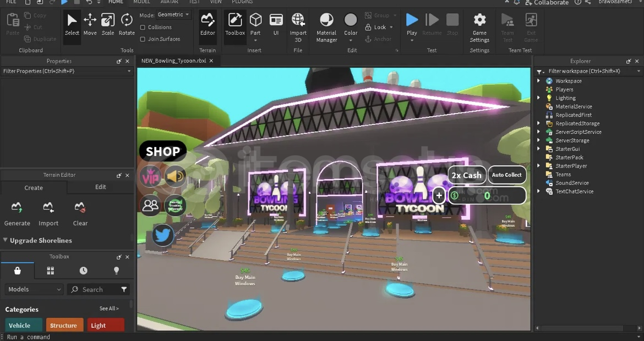
Task: Switch to the Terrain Editor Edit tab
Action: (101, 187)
